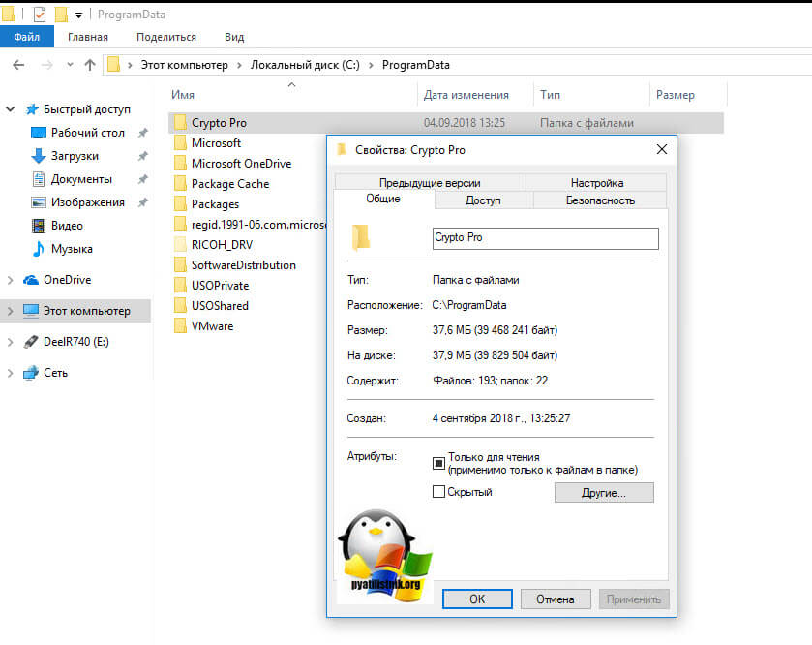
Task: Switch to the Security (Безопасность) tab
Action: click(x=600, y=200)
